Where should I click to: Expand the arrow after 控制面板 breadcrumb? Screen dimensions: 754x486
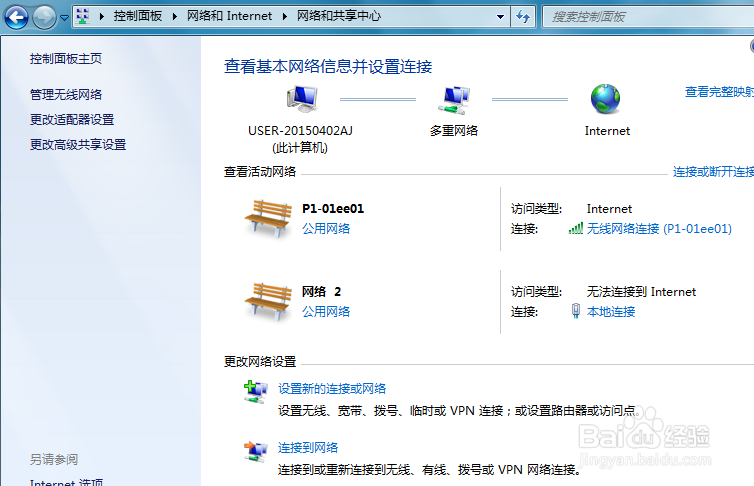point(175,16)
